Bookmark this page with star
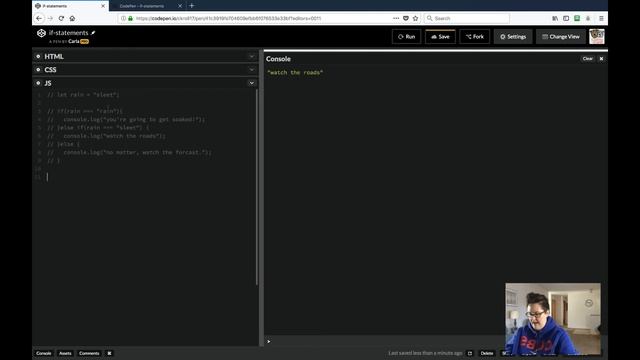 416,18
